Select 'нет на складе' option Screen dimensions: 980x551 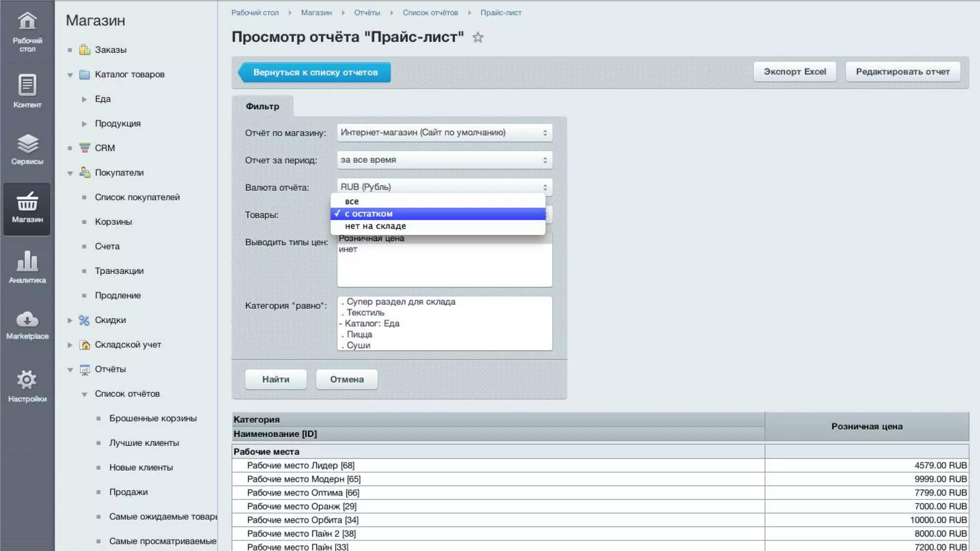click(x=375, y=226)
